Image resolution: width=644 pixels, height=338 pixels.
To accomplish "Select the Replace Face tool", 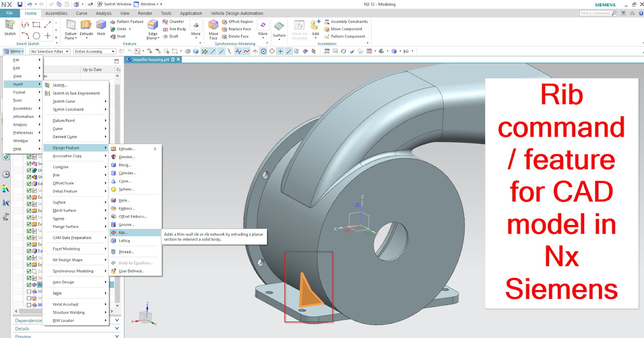I will point(237,29).
